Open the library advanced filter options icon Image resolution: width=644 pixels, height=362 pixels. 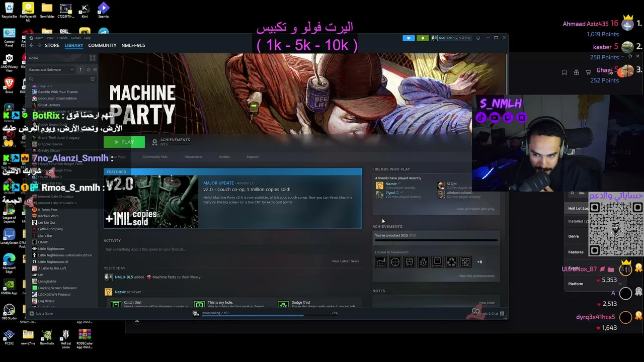click(x=93, y=79)
